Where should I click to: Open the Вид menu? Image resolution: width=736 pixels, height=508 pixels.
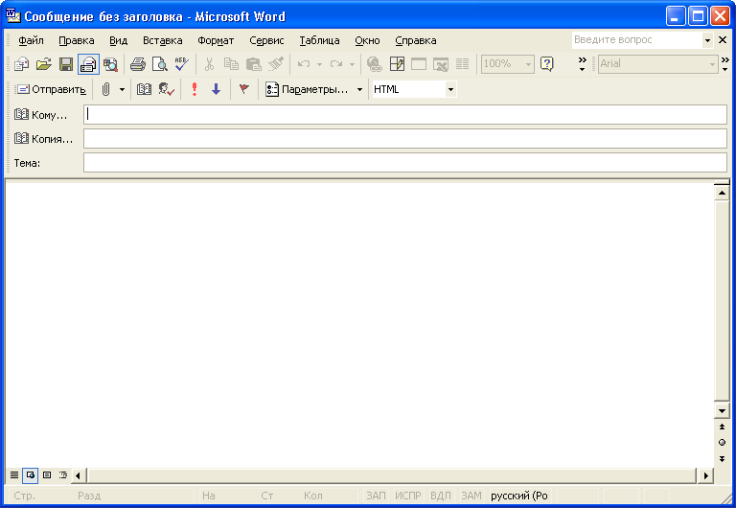[118, 40]
